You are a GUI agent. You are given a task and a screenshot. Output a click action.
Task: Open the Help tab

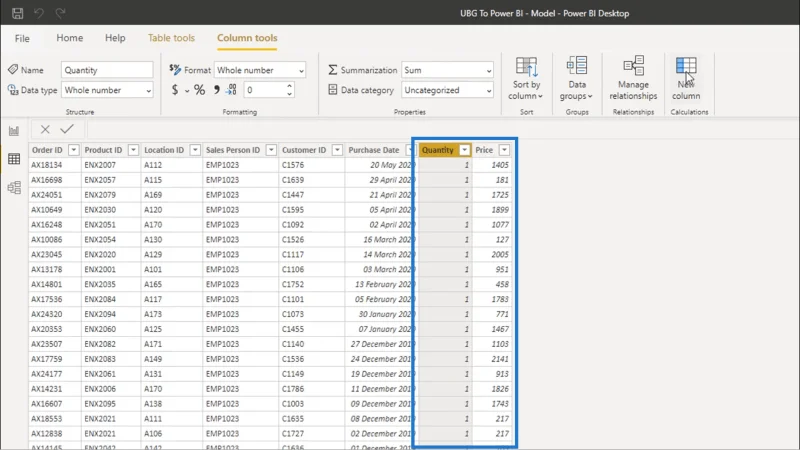pos(115,38)
